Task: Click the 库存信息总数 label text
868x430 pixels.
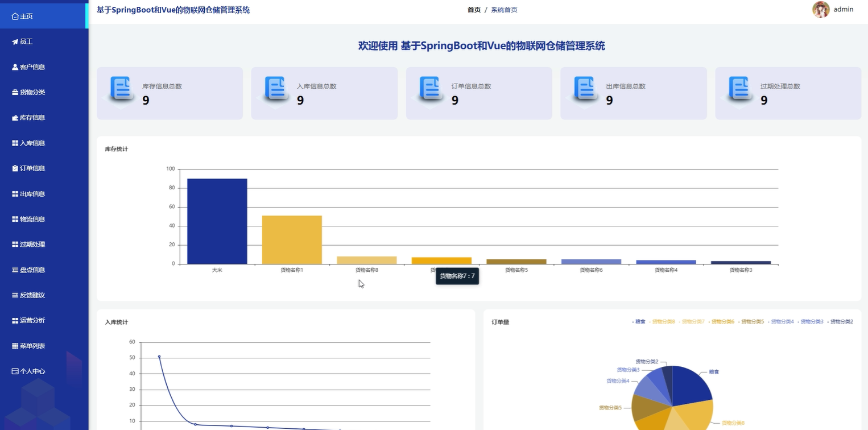Action: 162,86
